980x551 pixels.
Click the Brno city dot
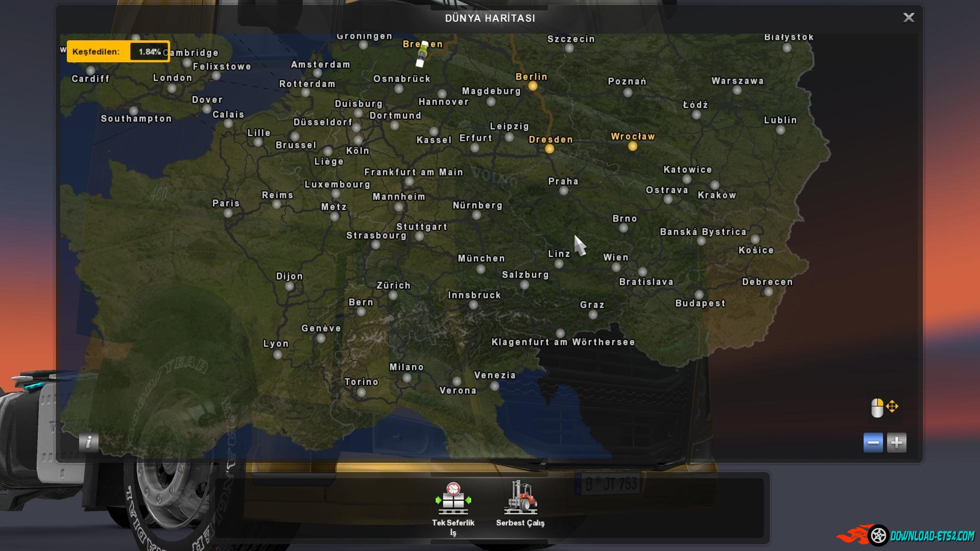point(623,228)
